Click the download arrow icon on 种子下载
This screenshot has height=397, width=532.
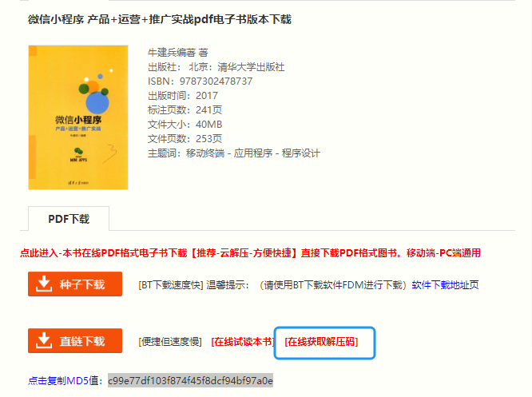[x=44, y=284]
